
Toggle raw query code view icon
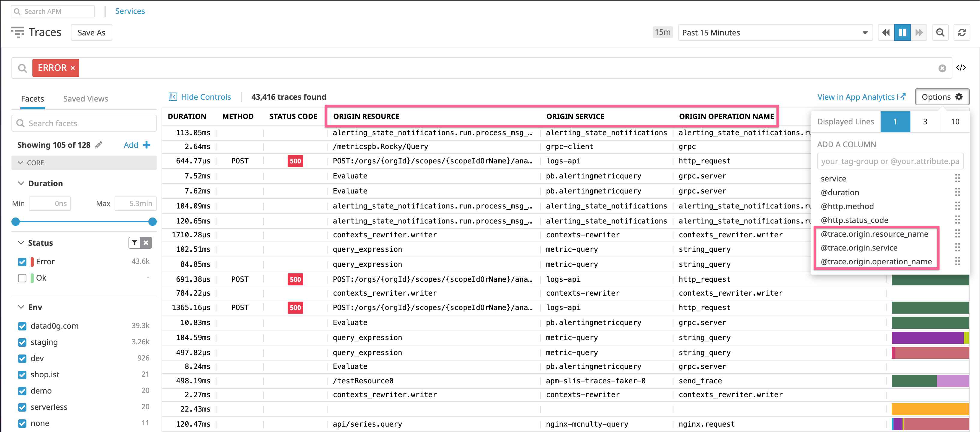click(x=960, y=68)
